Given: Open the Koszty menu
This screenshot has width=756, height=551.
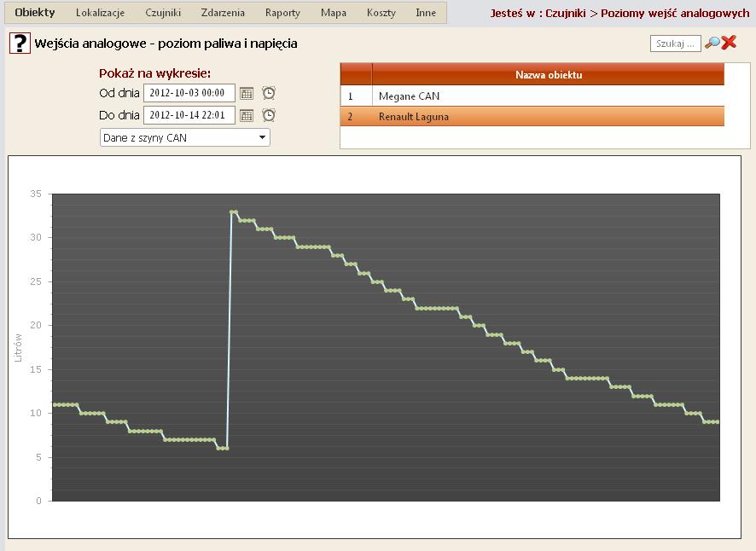Looking at the screenshot, I should tap(381, 13).
